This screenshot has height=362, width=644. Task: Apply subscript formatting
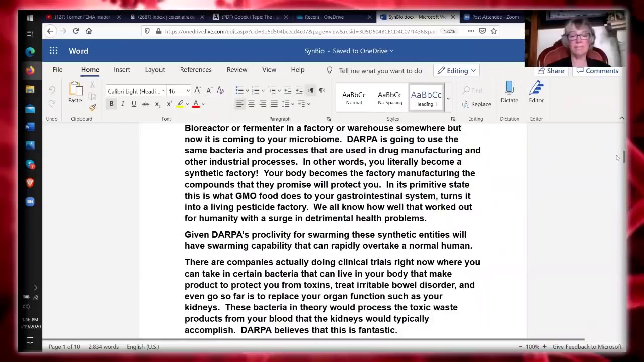(157, 104)
